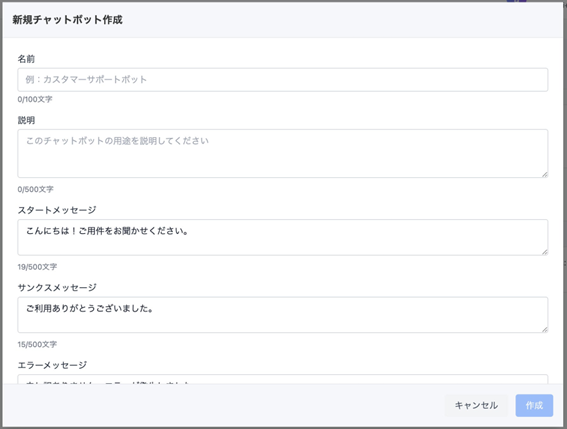Click the 作成 create button
567x429 pixels.
(534, 405)
